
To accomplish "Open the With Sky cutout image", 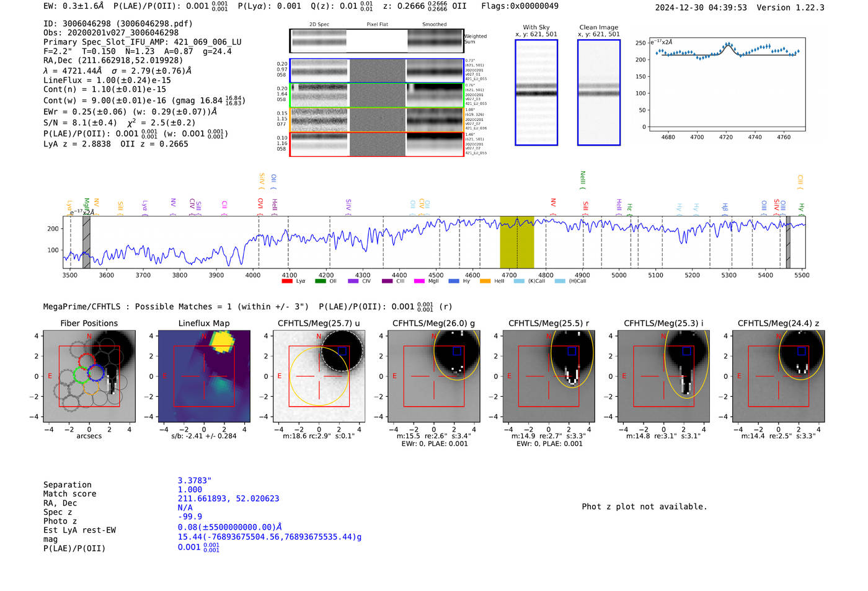I will click(x=536, y=92).
